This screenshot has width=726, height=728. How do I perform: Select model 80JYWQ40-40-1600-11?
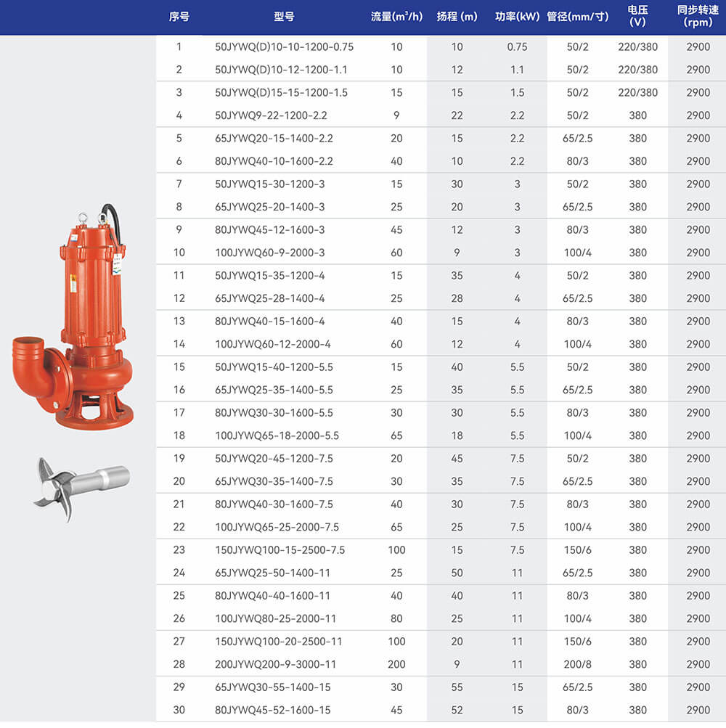[x=272, y=596]
